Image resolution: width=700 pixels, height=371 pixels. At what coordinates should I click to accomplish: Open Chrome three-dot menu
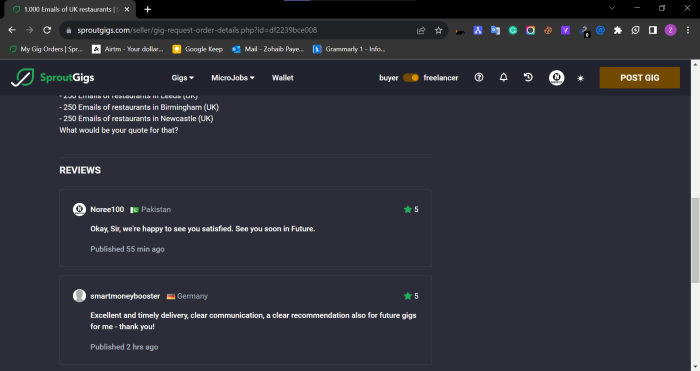tap(688, 30)
